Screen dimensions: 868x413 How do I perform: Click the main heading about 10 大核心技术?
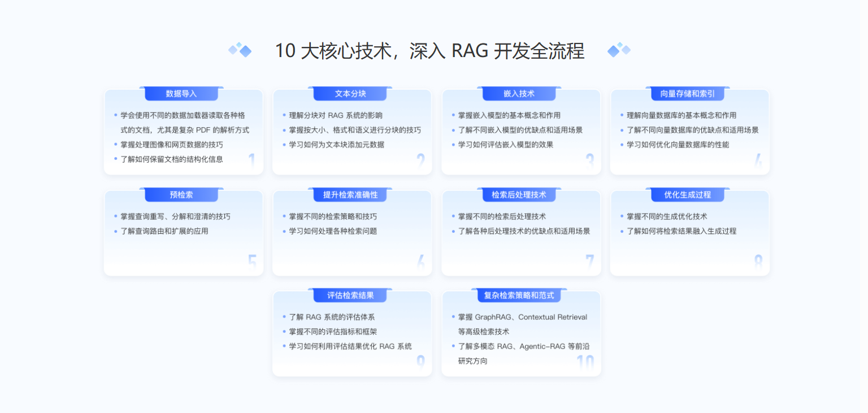(x=429, y=51)
